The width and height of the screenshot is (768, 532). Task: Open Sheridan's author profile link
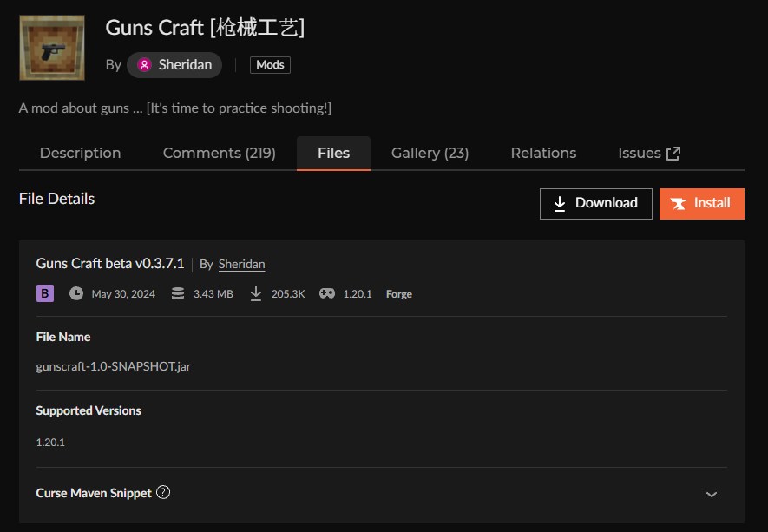241,264
